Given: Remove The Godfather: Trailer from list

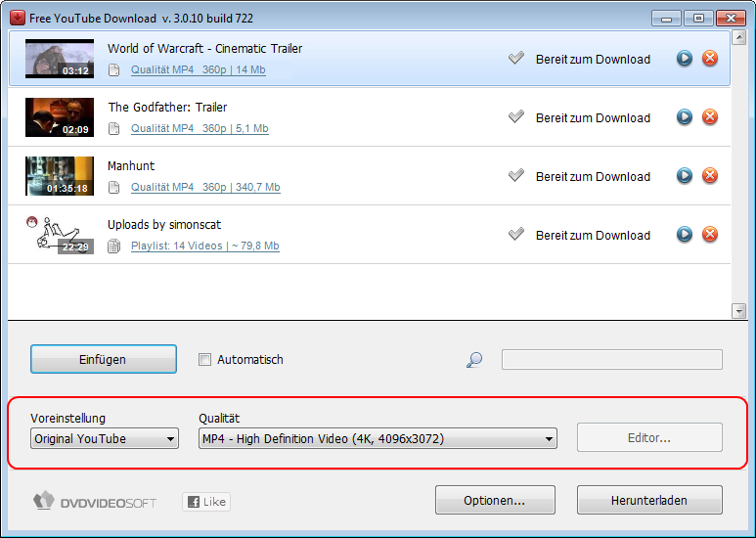Looking at the screenshot, I should pyautogui.click(x=710, y=117).
